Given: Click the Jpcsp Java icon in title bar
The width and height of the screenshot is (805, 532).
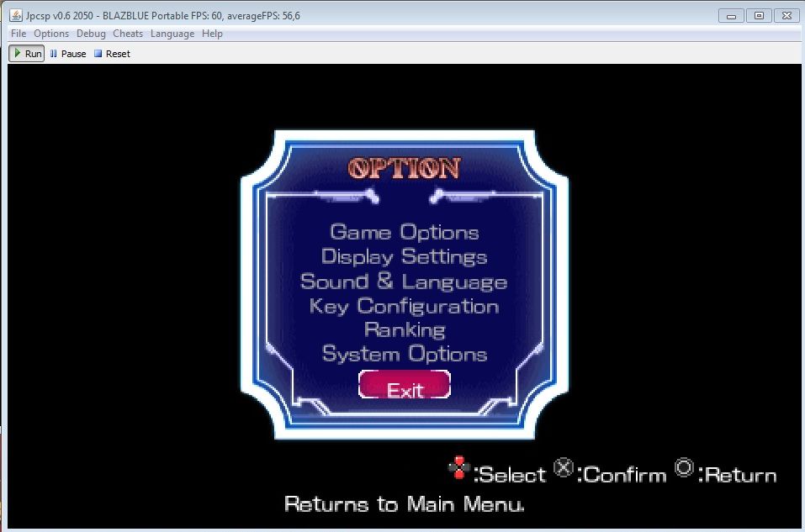Looking at the screenshot, I should coord(16,15).
